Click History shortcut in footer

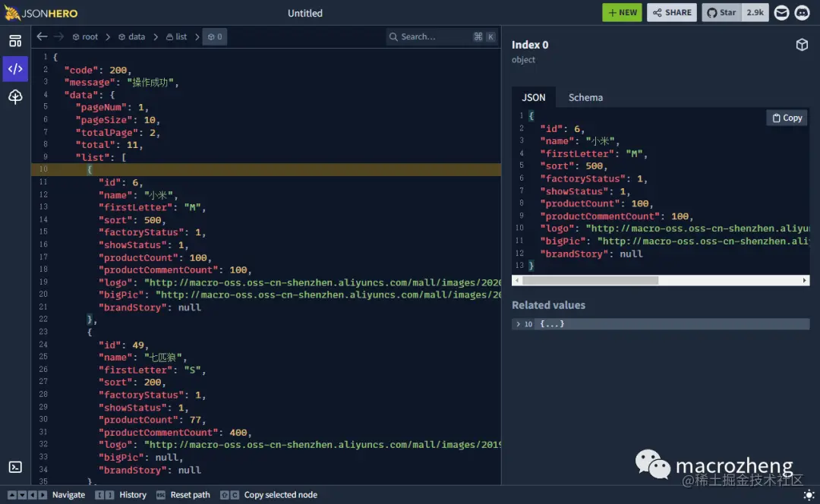click(x=121, y=495)
